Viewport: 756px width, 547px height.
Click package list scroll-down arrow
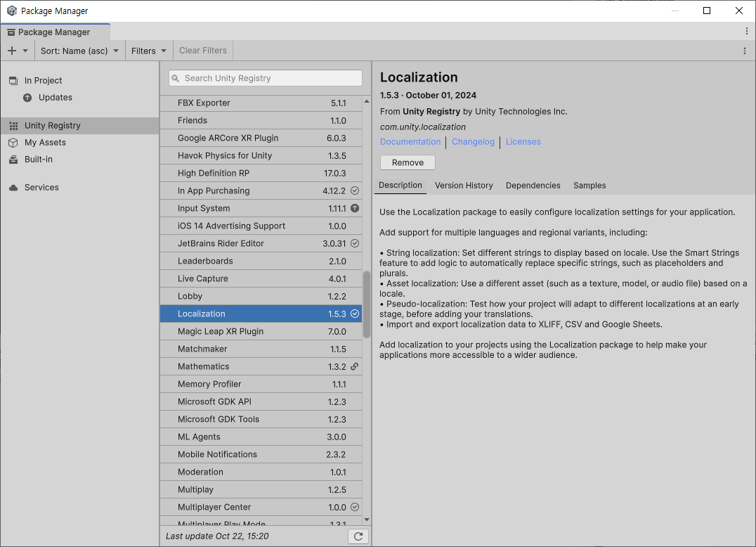(367, 520)
